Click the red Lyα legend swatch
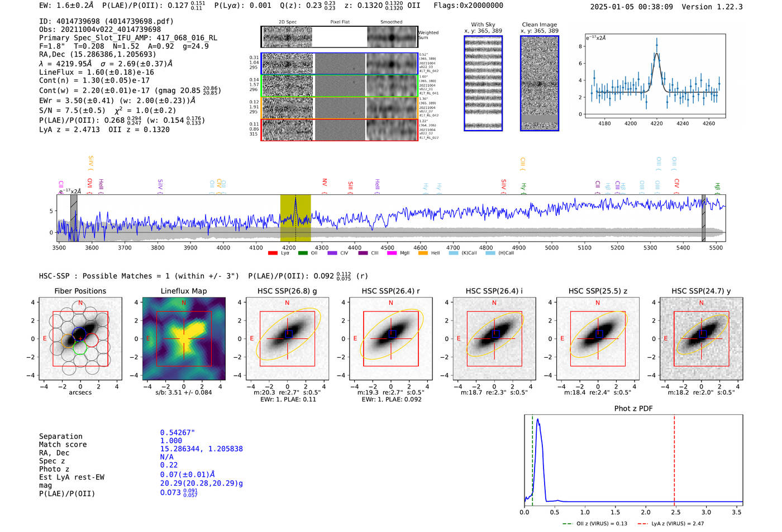Screen dimensions: 782x532 pos(273,253)
